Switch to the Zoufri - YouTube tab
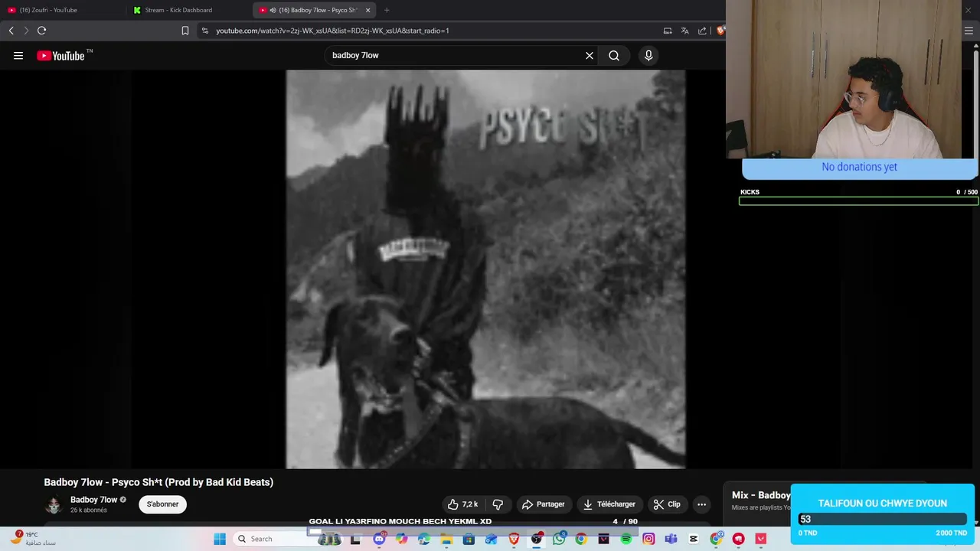Image resolution: width=980 pixels, height=551 pixels. (61, 10)
